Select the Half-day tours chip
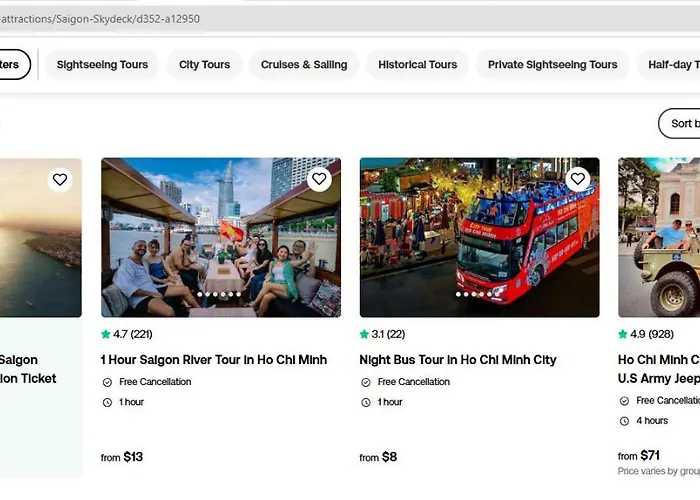 click(670, 65)
